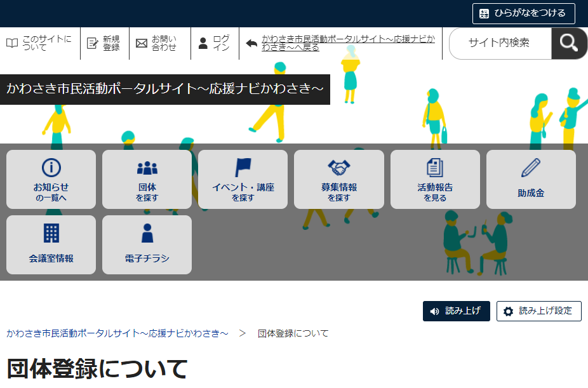This screenshot has width=588, height=388.
Task: Click the site title banner かわさき市民活動ポータルサイト
Action: coord(165,89)
